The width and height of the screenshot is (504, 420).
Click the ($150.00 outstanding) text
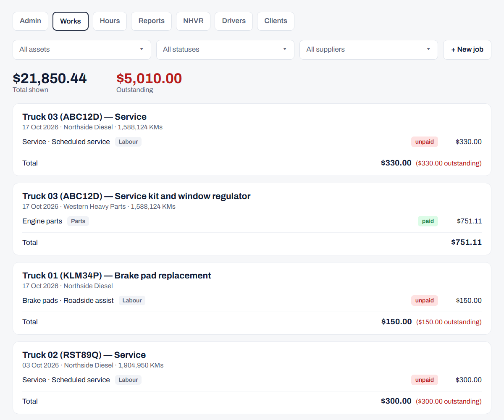(449, 322)
